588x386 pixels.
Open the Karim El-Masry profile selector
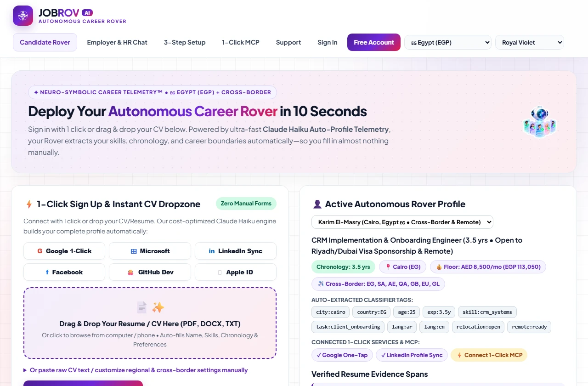tap(402, 222)
